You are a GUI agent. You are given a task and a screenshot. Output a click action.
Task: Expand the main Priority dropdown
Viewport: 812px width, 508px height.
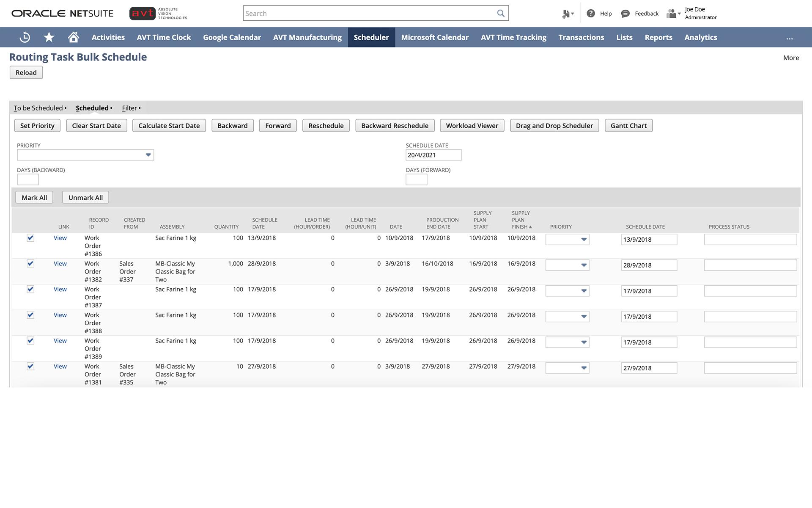coord(148,155)
